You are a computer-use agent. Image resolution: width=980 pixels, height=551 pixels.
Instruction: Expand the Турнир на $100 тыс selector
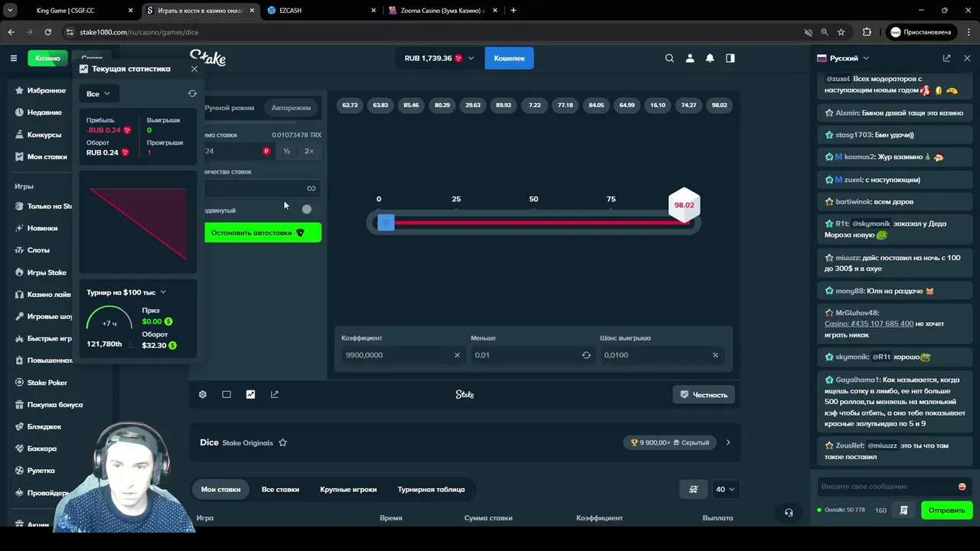(126, 292)
